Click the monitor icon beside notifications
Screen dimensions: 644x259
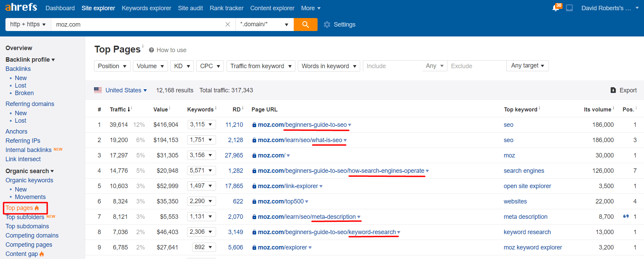pyautogui.click(x=569, y=8)
